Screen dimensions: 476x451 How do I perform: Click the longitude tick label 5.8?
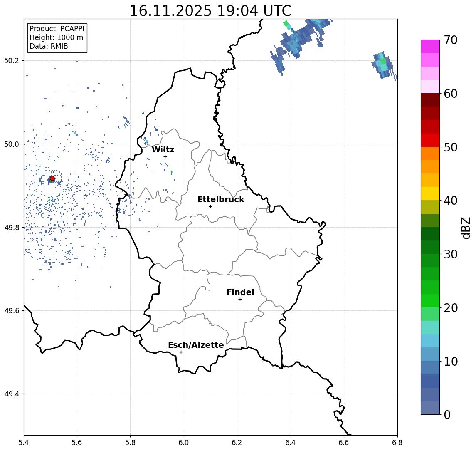point(130,443)
